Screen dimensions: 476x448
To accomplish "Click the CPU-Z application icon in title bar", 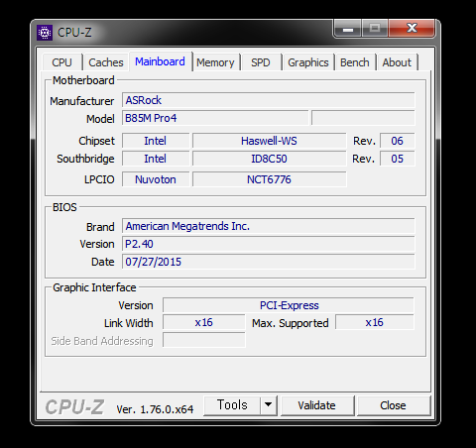I will click(x=45, y=33).
